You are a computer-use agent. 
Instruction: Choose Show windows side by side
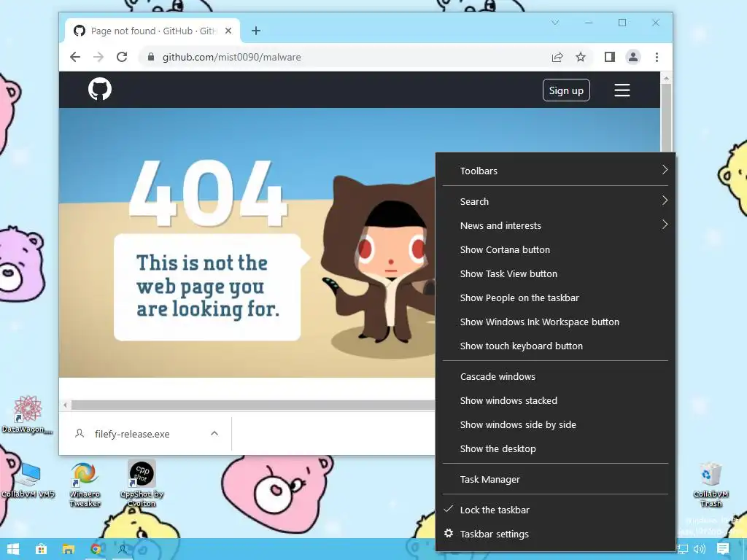coord(555,425)
